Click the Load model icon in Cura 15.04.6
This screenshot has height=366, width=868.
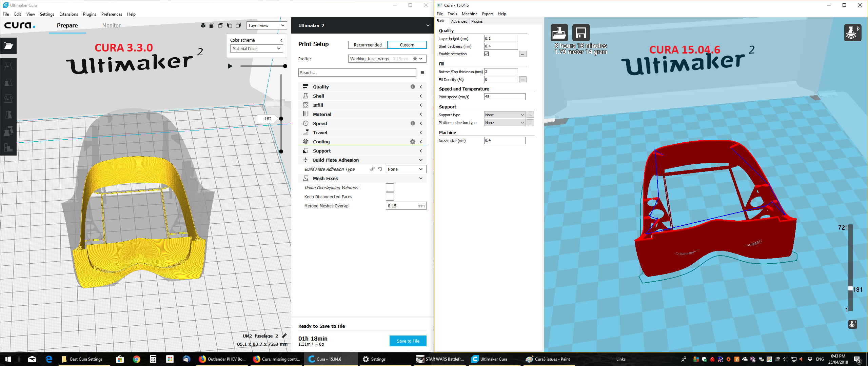(559, 33)
